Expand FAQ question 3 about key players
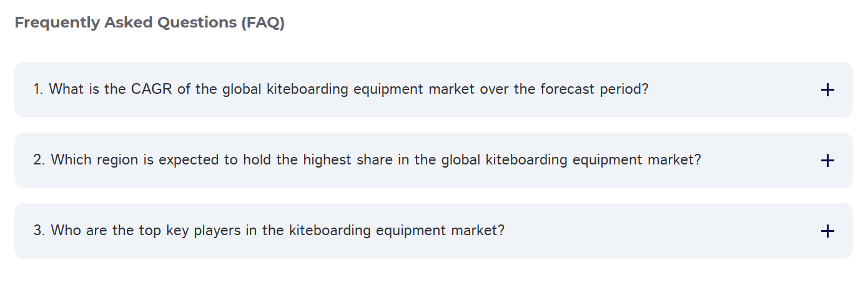 click(269, 231)
